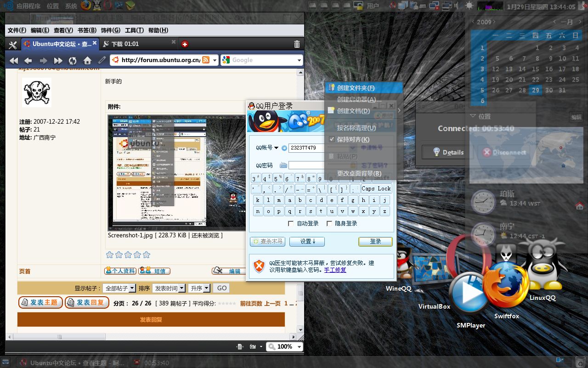Image resolution: width=588 pixels, height=368 pixels.
Task: Click the 登录 button
Action: pyautogui.click(x=375, y=241)
